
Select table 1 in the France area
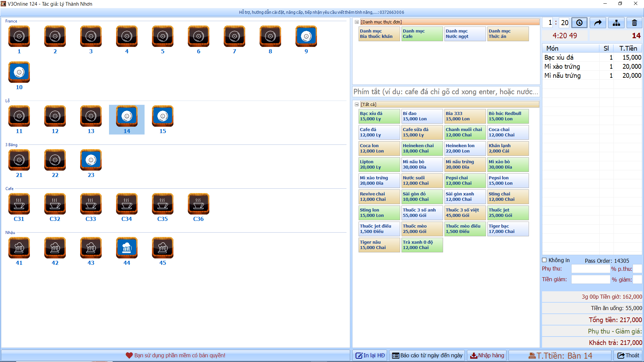coord(19,36)
